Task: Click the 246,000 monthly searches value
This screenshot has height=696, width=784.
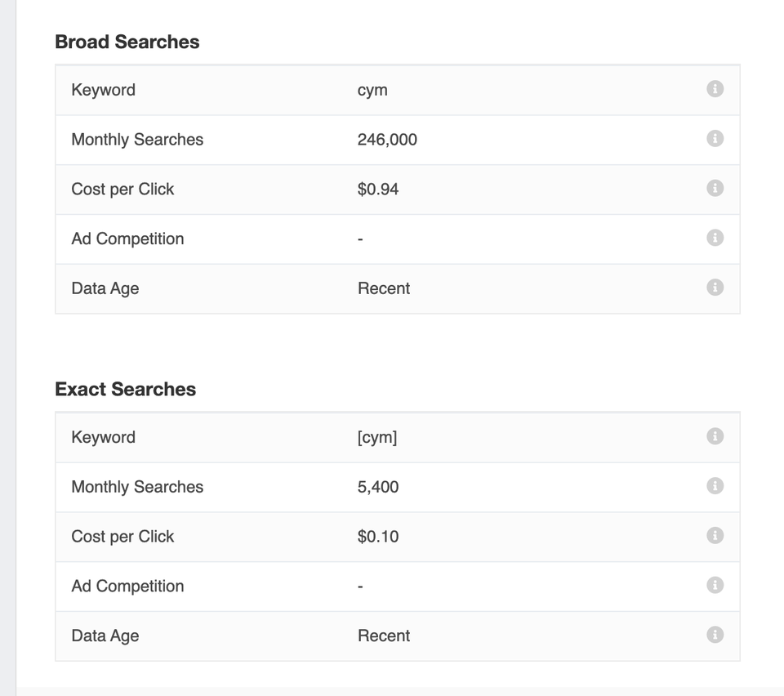Action: coord(387,140)
